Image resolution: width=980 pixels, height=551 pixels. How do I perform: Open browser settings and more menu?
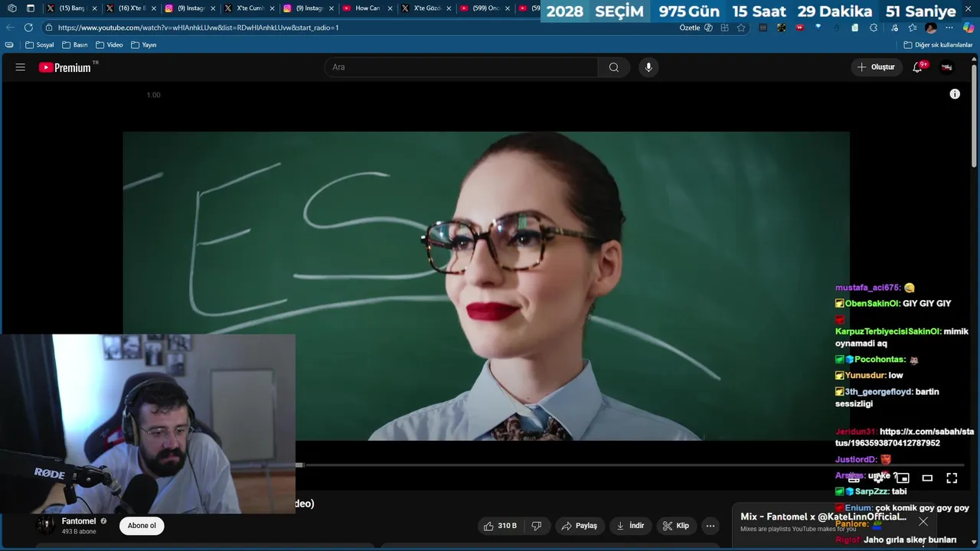[949, 28]
